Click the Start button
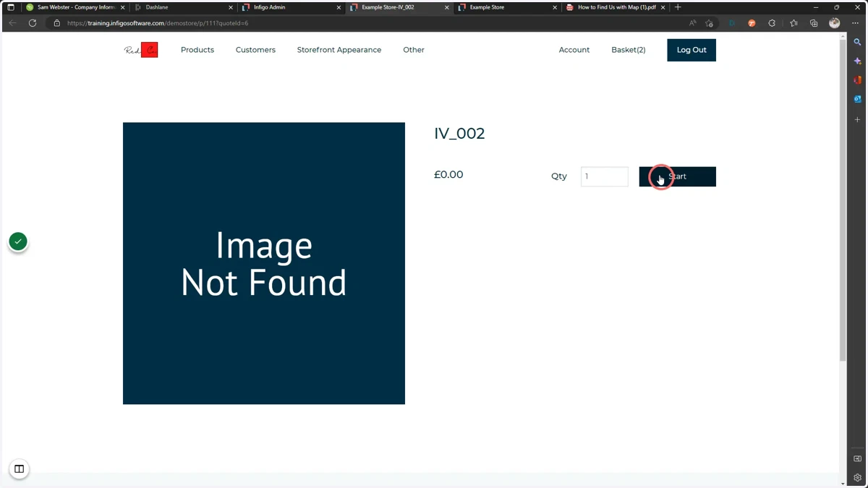 point(678,176)
